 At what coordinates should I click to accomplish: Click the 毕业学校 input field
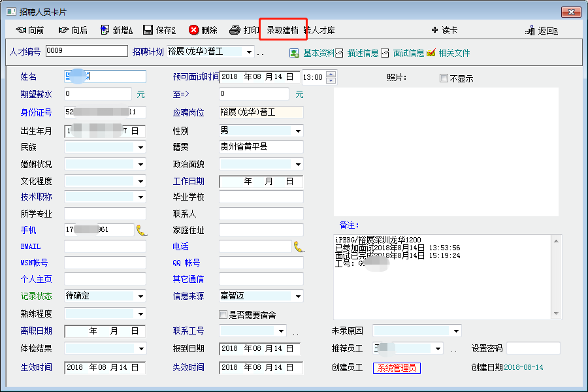[x=261, y=197]
